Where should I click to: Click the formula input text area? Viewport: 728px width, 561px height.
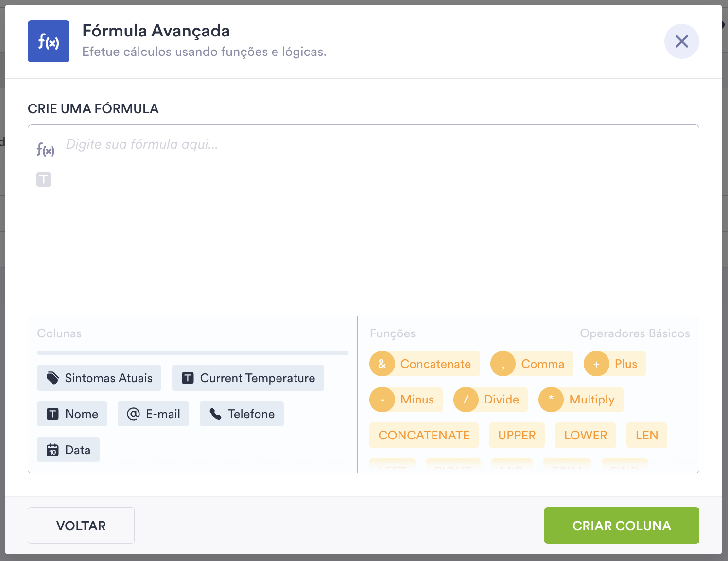369,219
